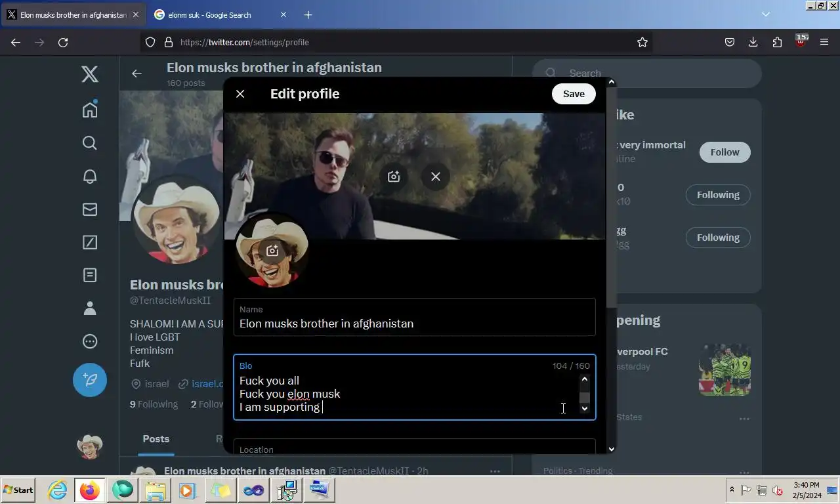Click the Name input field
This screenshot has height=504, width=840.
pyautogui.click(x=415, y=317)
